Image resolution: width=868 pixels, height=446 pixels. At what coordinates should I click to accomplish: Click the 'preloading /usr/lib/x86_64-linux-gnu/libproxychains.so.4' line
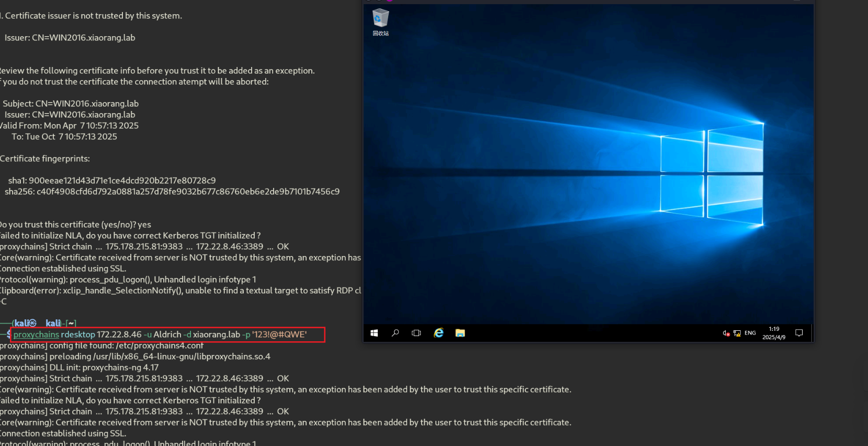click(x=136, y=356)
